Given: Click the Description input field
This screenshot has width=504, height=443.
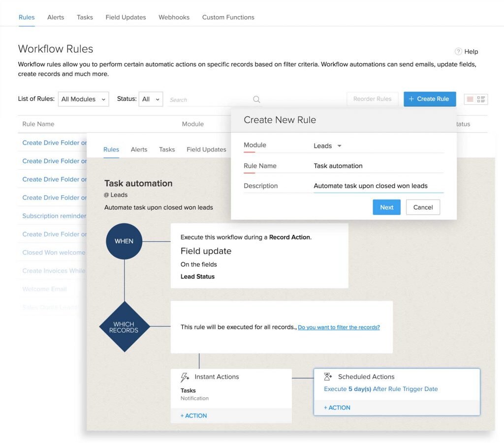Looking at the screenshot, I should 378,186.
